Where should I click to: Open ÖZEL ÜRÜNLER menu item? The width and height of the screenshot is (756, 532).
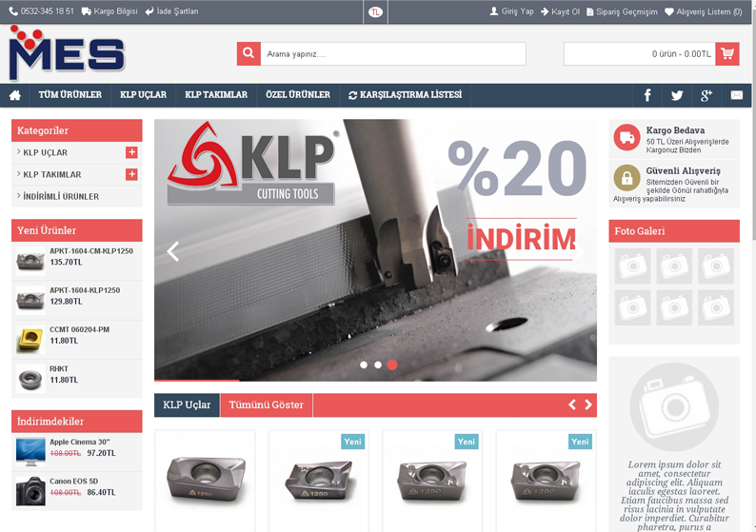[x=298, y=95]
